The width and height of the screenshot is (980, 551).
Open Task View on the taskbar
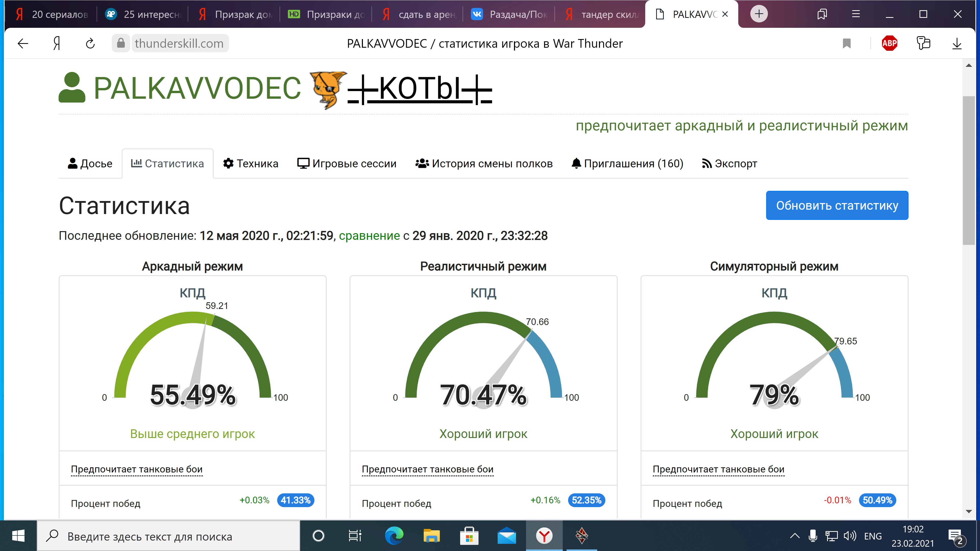pyautogui.click(x=355, y=536)
